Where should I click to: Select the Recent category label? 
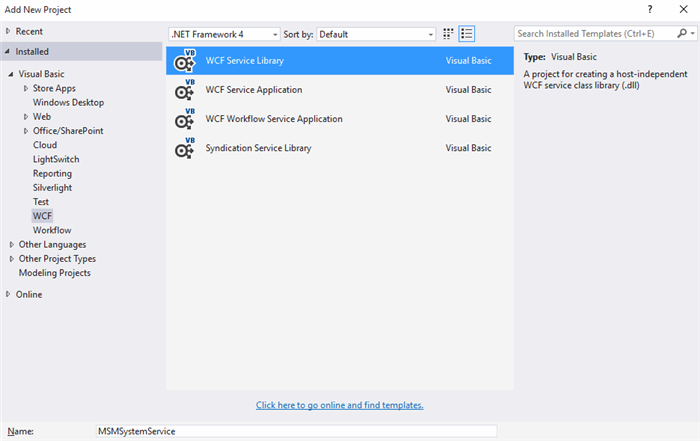[29, 31]
